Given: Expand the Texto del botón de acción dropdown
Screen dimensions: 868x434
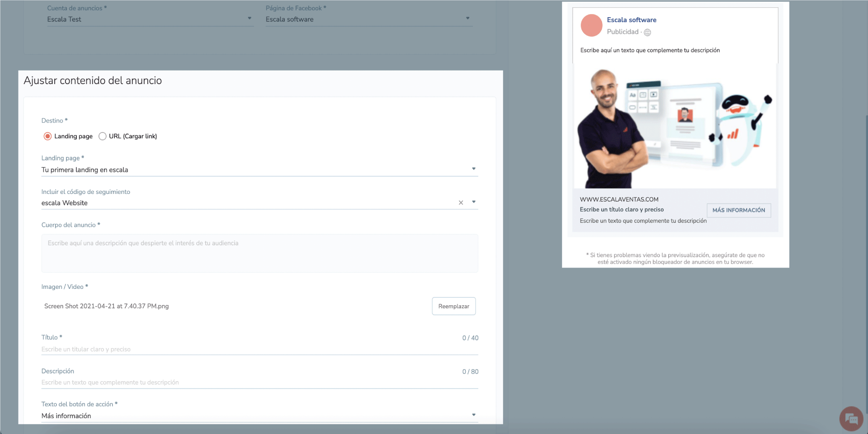Looking at the screenshot, I should click(x=473, y=415).
